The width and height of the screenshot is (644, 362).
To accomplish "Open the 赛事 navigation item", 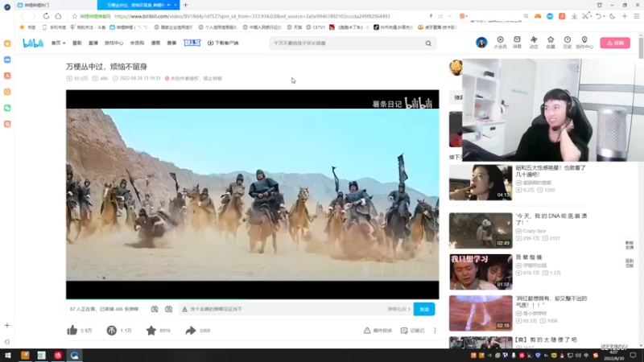I will coord(171,43).
